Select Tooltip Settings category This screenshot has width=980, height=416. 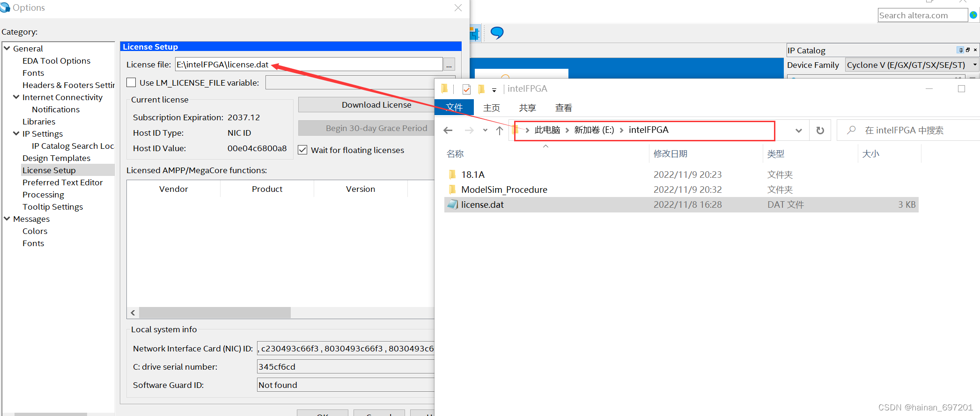53,207
